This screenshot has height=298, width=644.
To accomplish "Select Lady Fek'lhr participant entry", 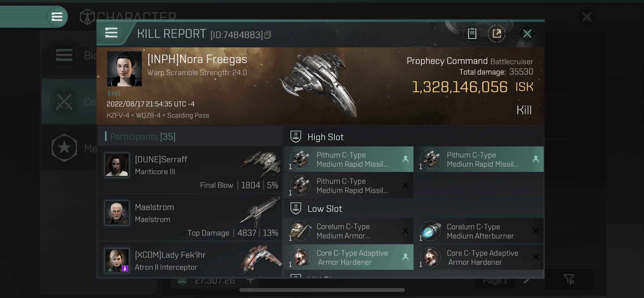I will 190,260.
